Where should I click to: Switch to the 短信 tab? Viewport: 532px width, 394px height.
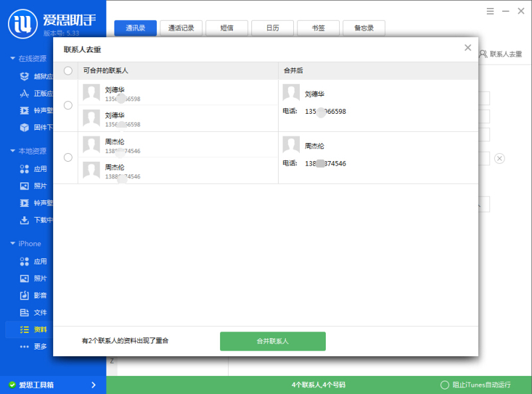point(227,29)
